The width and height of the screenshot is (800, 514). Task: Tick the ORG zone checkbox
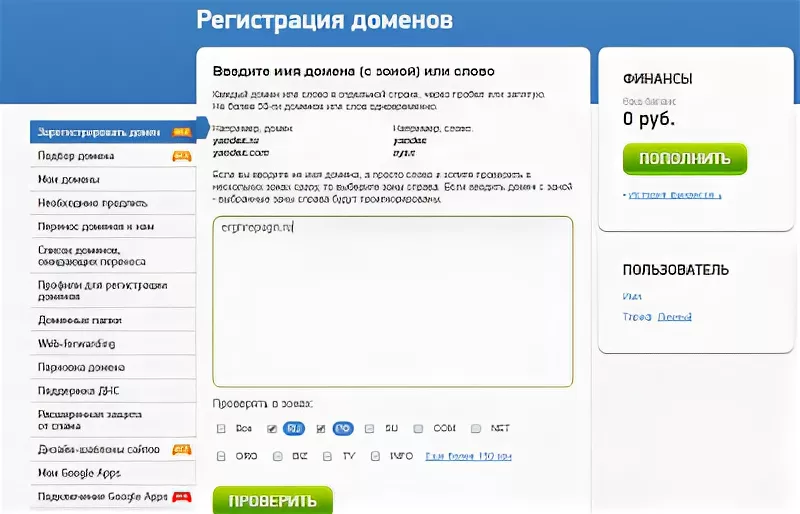(x=221, y=456)
